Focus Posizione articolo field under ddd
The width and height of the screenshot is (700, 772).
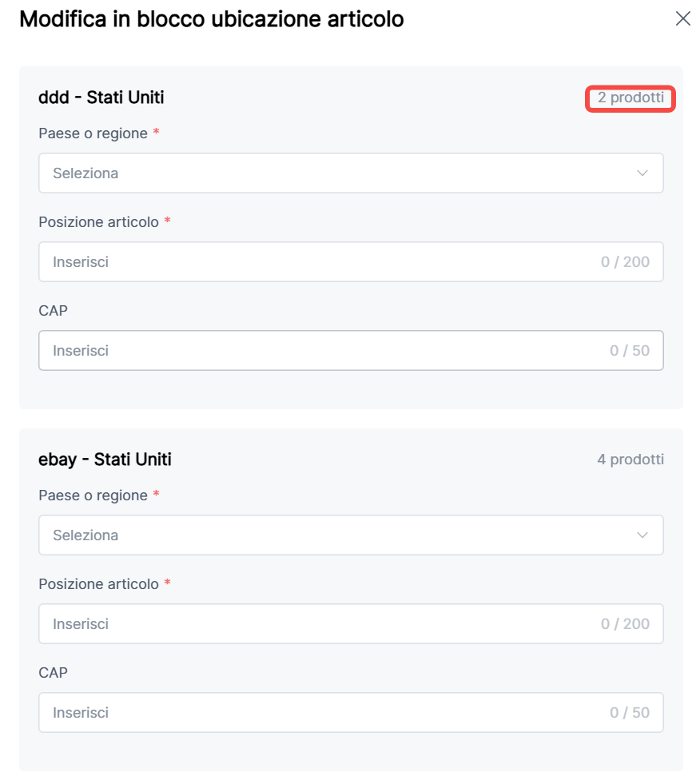click(320, 262)
